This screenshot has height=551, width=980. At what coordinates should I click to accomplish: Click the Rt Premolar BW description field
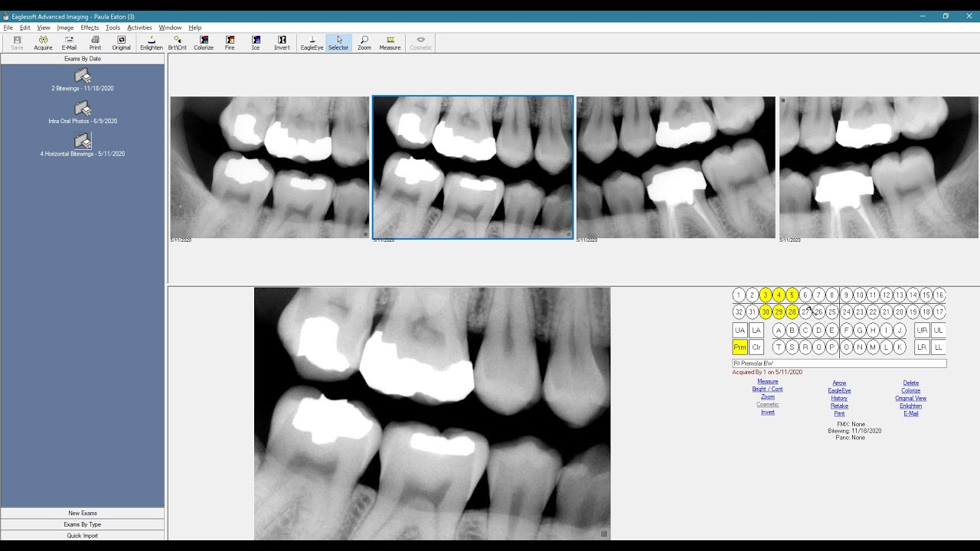(839, 364)
